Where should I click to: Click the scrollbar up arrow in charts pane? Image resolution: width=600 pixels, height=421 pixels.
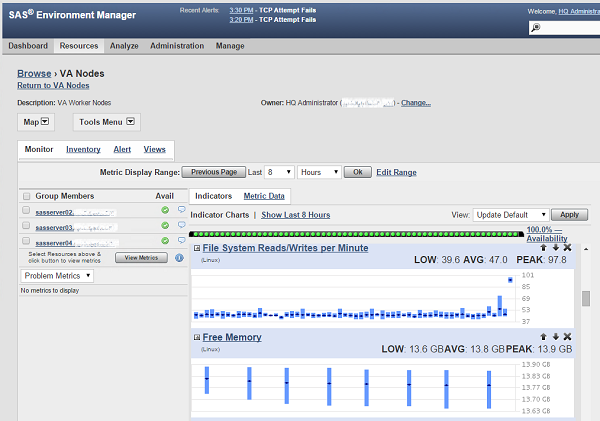click(x=586, y=249)
